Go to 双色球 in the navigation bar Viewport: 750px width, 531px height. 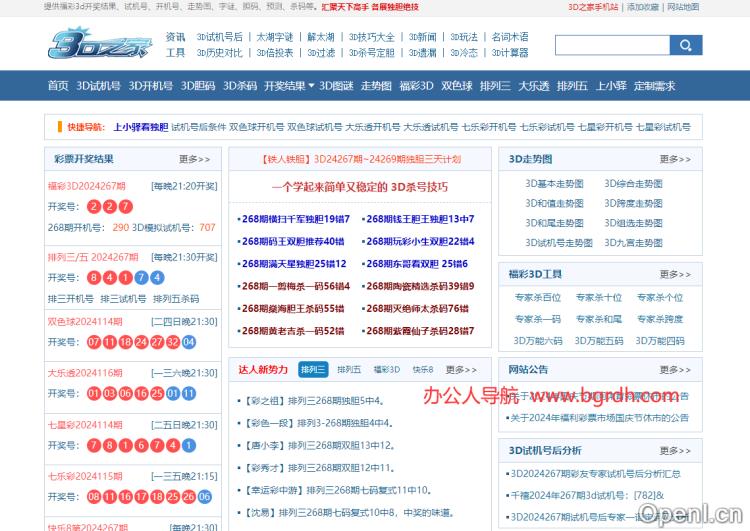tap(456, 86)
